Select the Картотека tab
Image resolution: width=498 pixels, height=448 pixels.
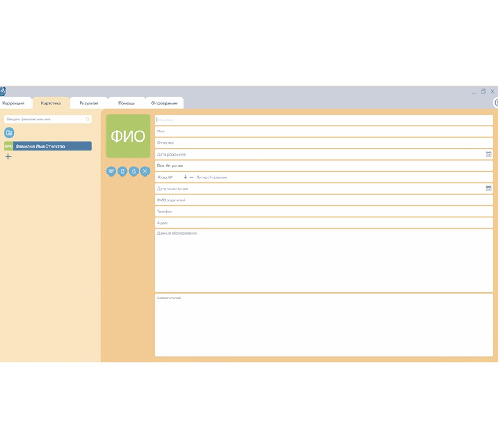pos(51,103)
